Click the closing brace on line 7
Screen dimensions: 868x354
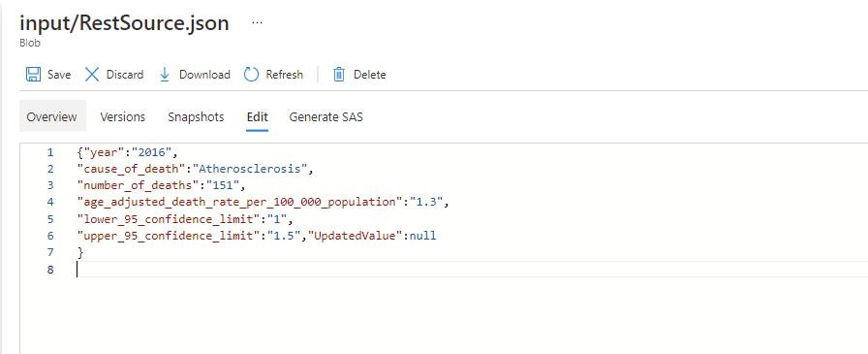point(80,252)
